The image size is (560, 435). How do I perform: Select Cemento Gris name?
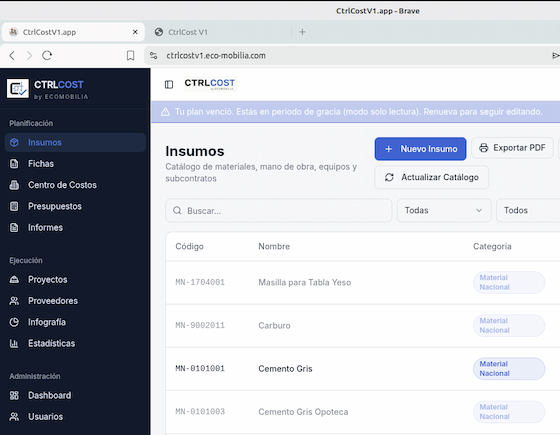click(285, 369)
